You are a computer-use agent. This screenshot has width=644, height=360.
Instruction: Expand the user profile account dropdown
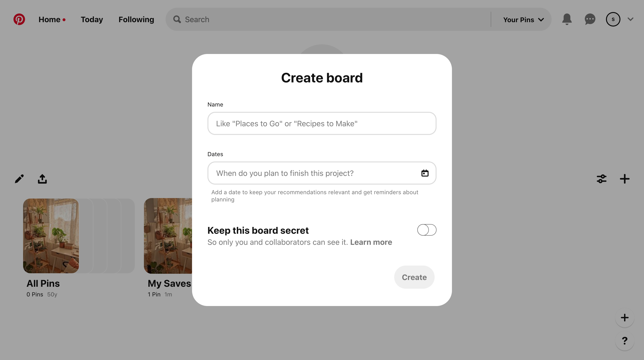630,19
